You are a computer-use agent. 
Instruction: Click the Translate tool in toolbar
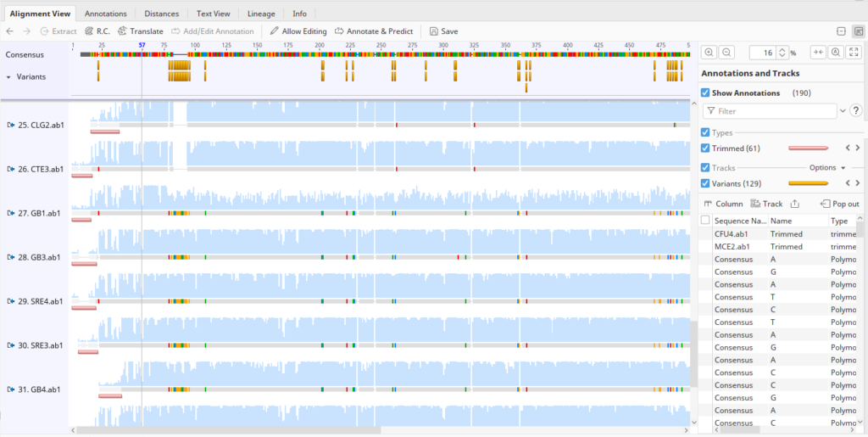(141, 31)
